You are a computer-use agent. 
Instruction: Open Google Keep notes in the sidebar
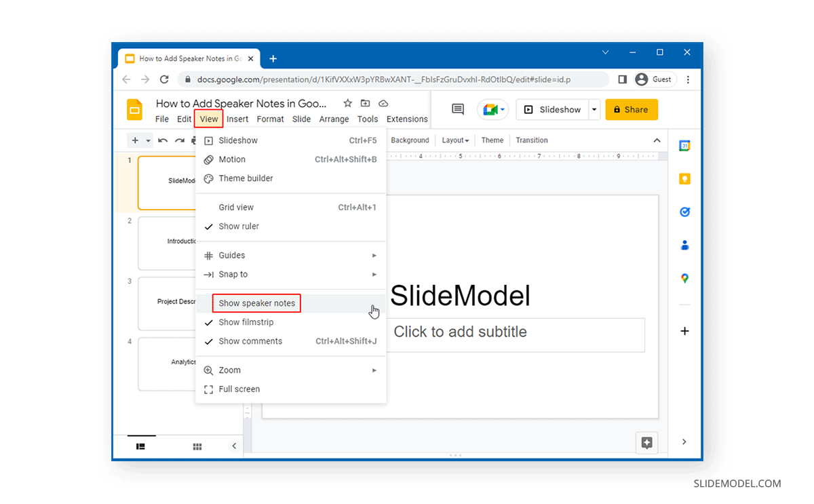[684, 178]
